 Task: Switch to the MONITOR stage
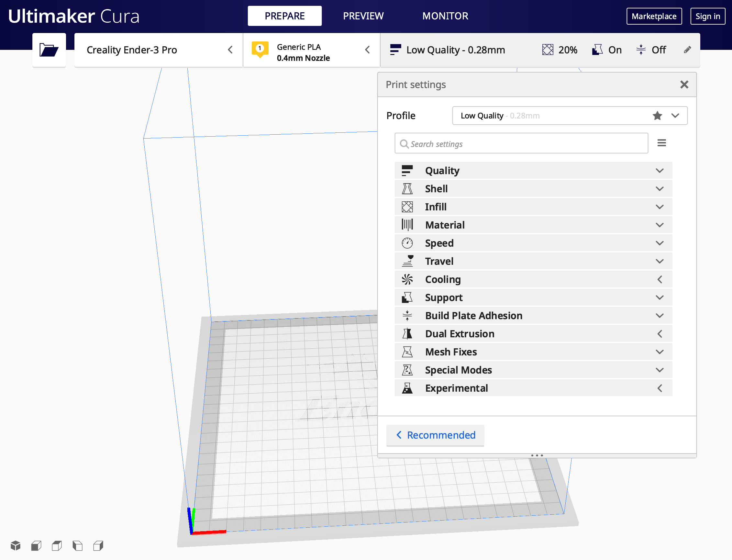[445, 16]
